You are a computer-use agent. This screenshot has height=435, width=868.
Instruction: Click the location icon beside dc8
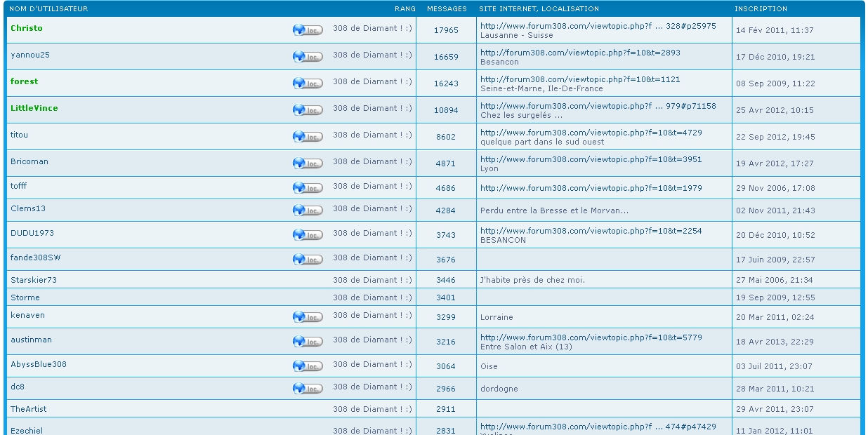[308, 388]
